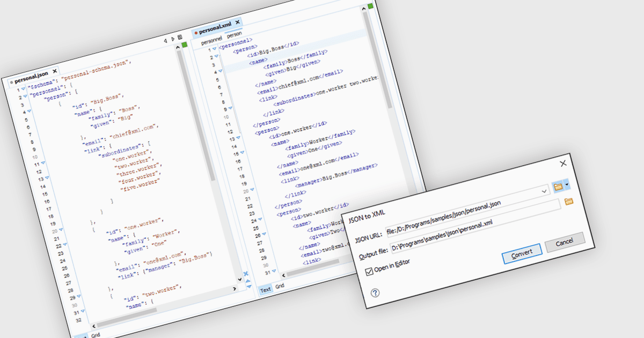Switch JSON editor to Grid mode
Image resolution: width=644 pixels, height=338 pixels.
pos(94,334)
